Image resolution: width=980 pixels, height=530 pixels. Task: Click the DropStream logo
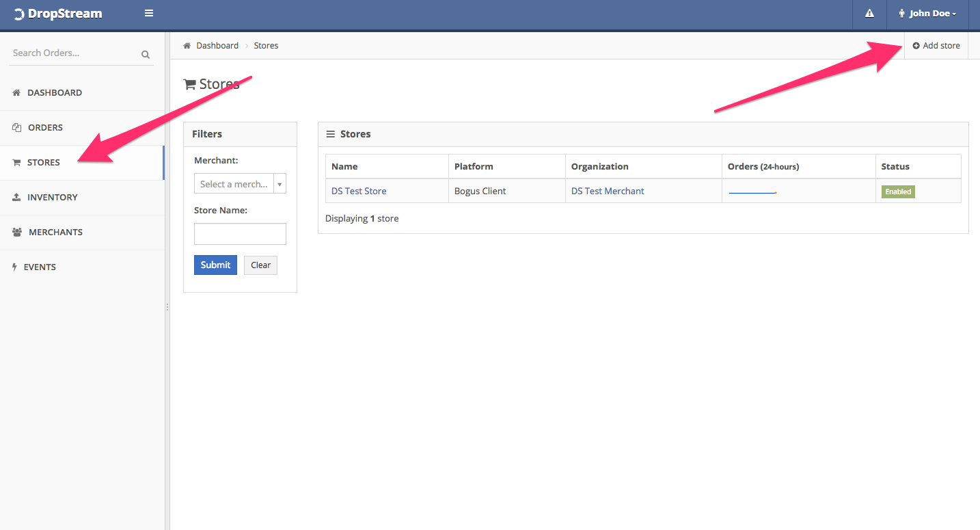coord(58,14)
